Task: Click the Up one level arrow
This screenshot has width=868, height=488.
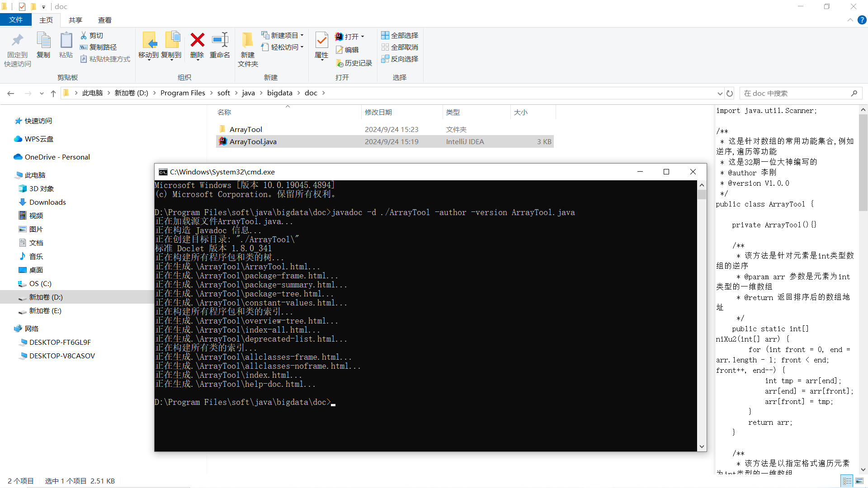Action: 53,94
